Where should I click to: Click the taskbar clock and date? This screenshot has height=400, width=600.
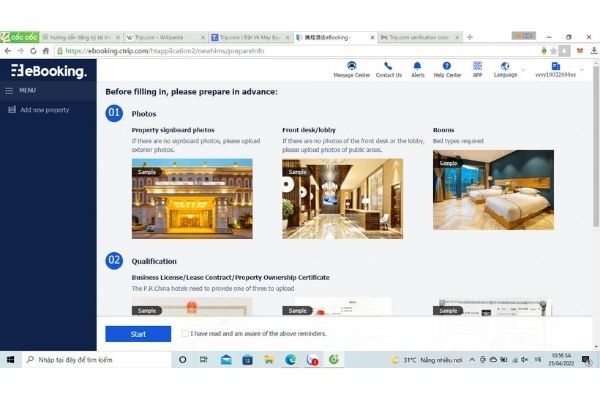pyautogui.click(x=562, y=359)
